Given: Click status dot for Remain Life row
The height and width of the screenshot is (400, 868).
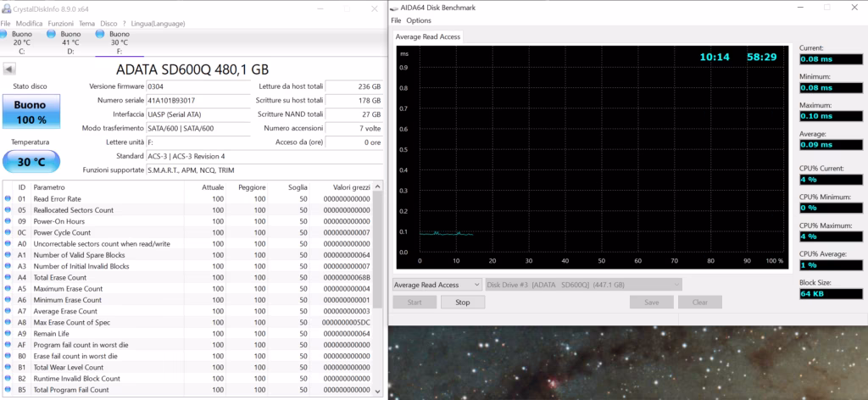Looking at the screenshot, I should point(8,334).
